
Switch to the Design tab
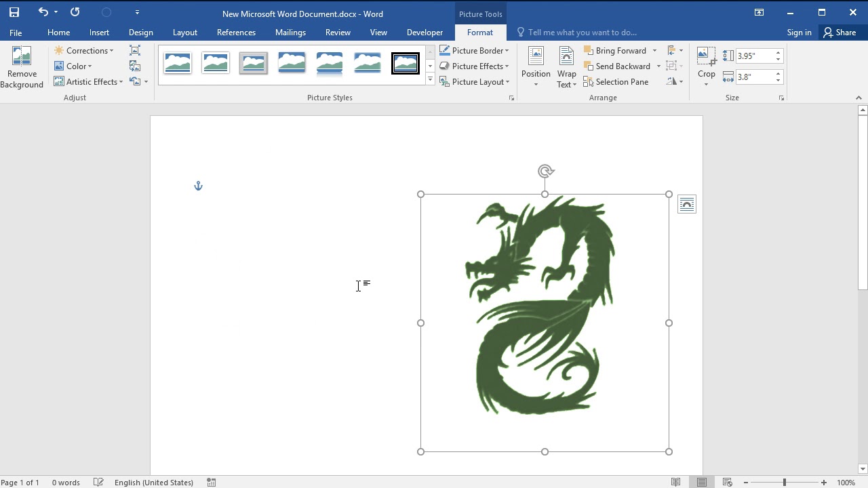click(140, 33)
